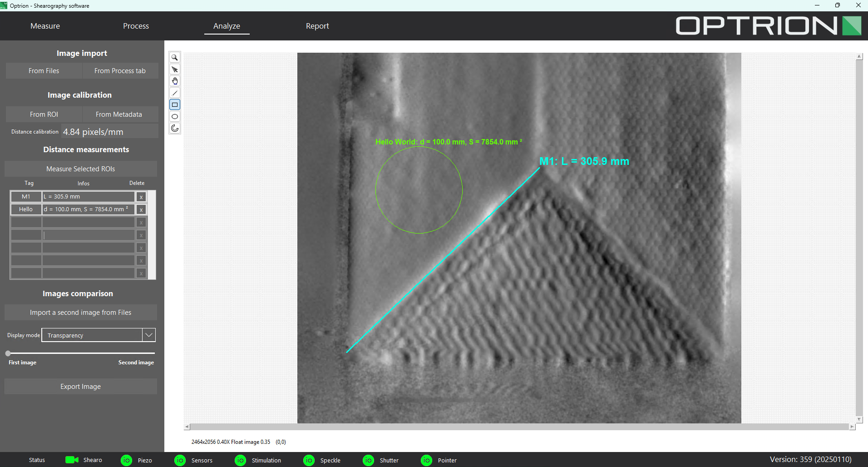This screenshot has width=868, height=467.
Task: Click the transparency slider handle
Action: pyautogui.click(x=8, y=353)
